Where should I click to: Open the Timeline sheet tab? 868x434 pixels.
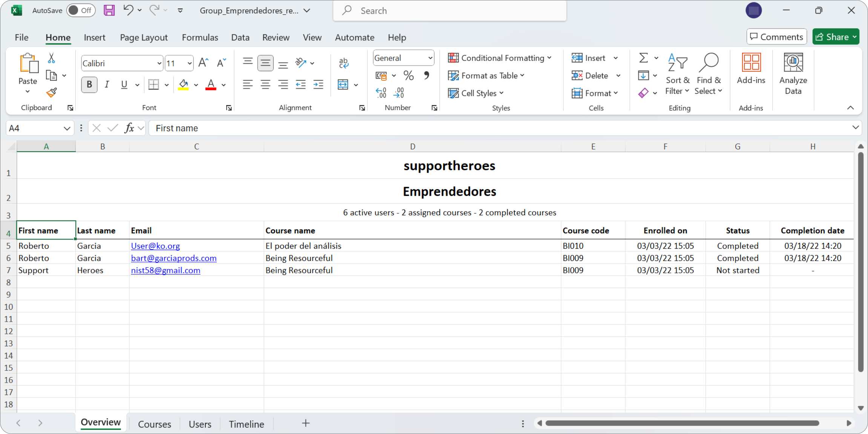[246, 424]
